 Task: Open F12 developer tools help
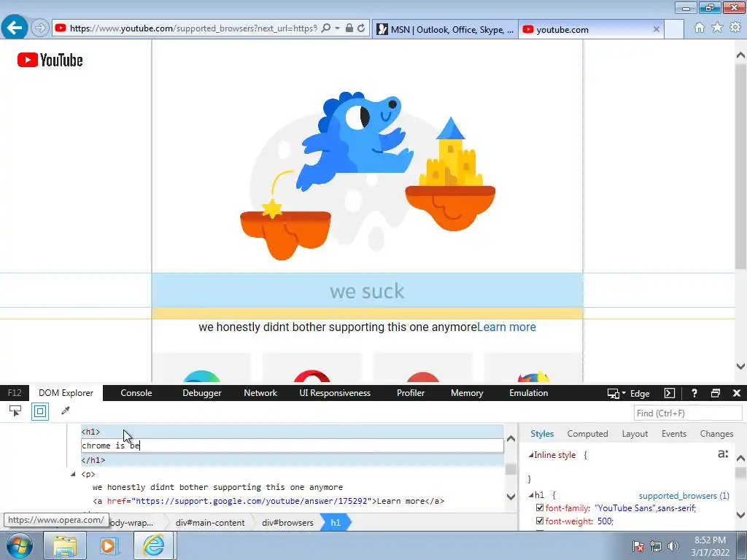[x=694, y=393]
